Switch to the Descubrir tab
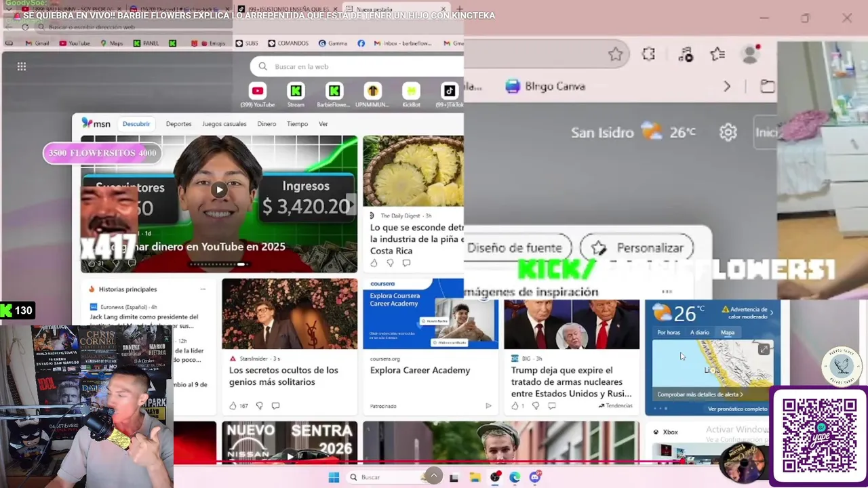The height and width of the screenshot is (488, 868). (x=136, y=124)
